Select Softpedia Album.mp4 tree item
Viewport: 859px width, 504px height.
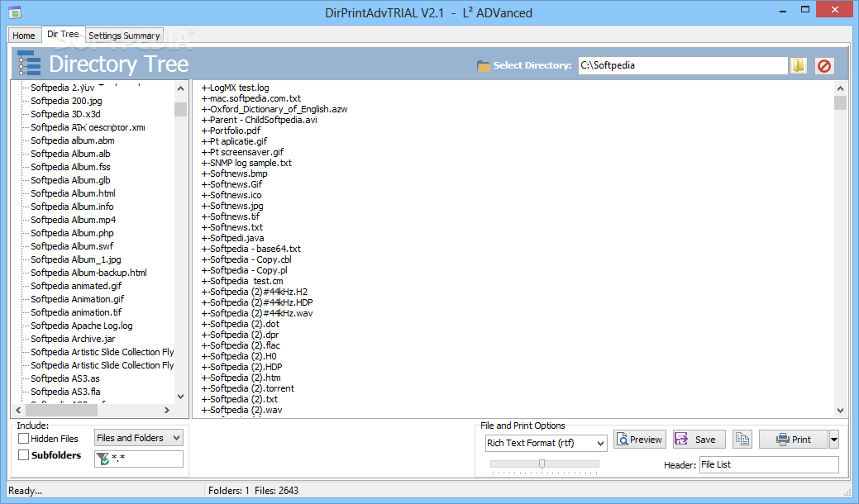73,220
